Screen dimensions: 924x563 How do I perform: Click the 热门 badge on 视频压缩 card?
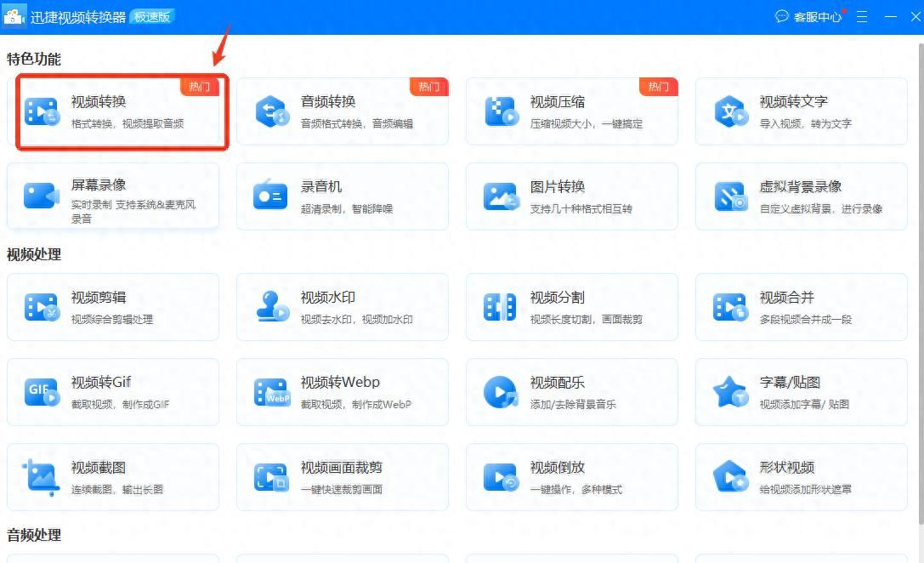(x=658, y=88)
